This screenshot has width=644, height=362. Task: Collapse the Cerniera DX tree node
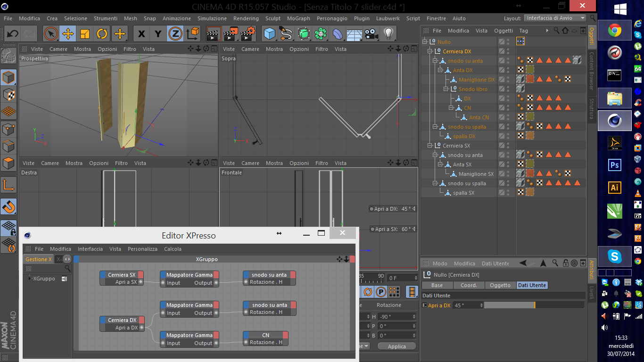click(x=430, y=51)
